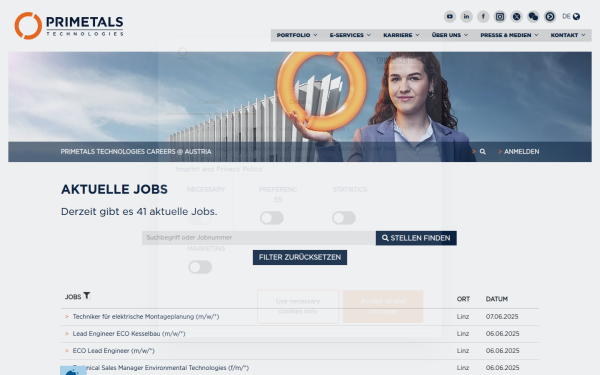Click Primetals Technologies Careers @ Austria text
This screenshot has height=375, width=600.
coord(136,152)
